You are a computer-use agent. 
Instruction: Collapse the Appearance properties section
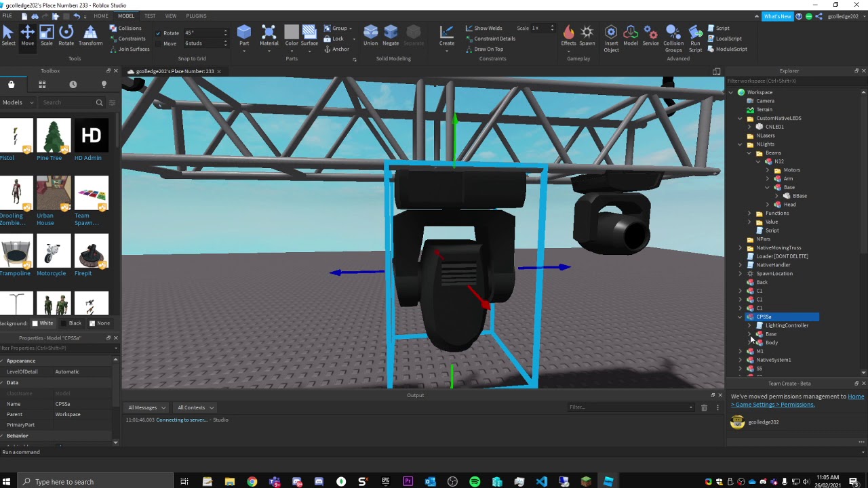tap(2, 361)
